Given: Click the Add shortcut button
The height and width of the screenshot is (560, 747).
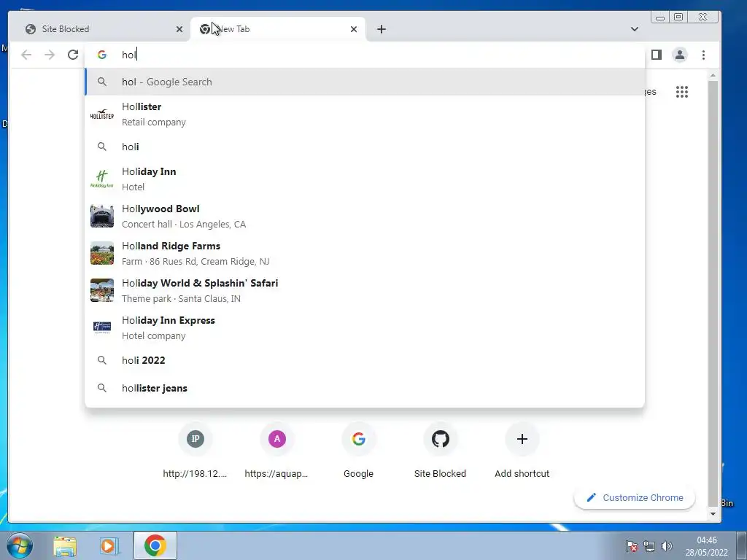Looking at the screenshot, I should click(x=522, y=451).
